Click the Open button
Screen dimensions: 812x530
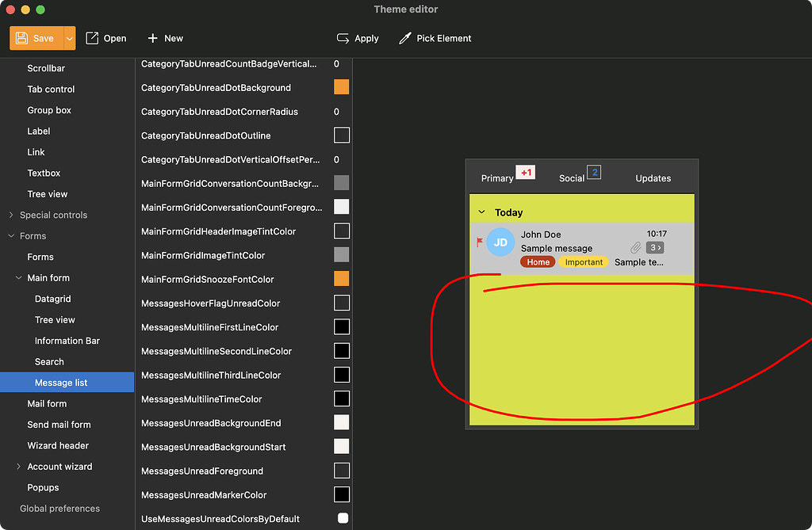(x=106, y=37)
